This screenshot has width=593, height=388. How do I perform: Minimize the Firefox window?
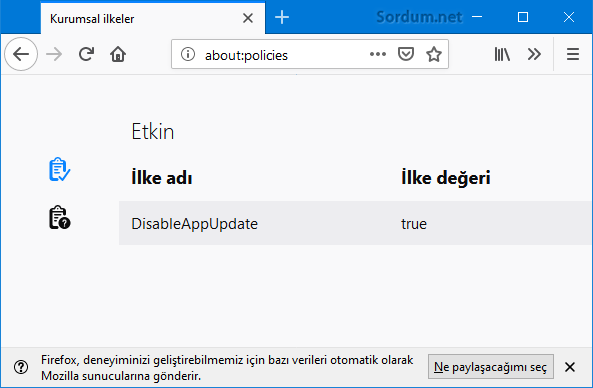(x=477, y=17)
